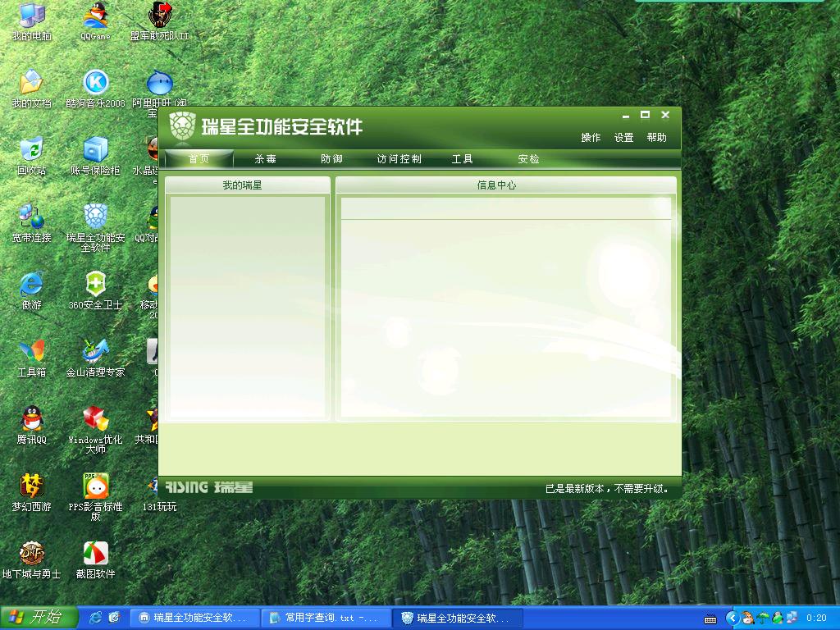Open the 我的文档 folder icon
Image resolution: width=840 pixels, height=630 pixels.
[x=32, y=89]
